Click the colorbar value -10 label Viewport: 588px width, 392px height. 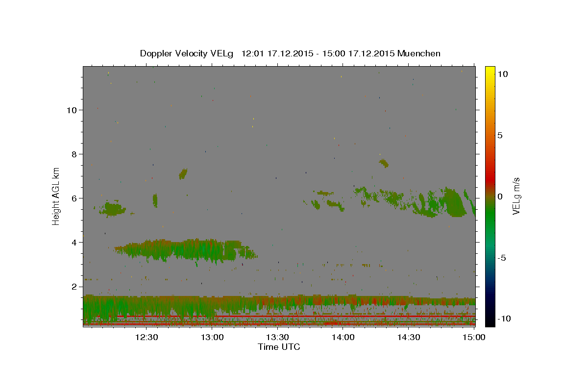(x=504, y=319)
